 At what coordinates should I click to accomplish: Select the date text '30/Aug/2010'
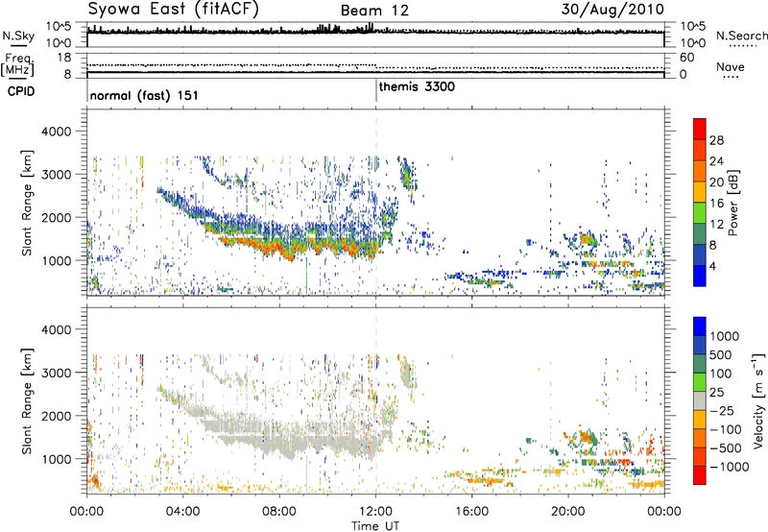612,9
